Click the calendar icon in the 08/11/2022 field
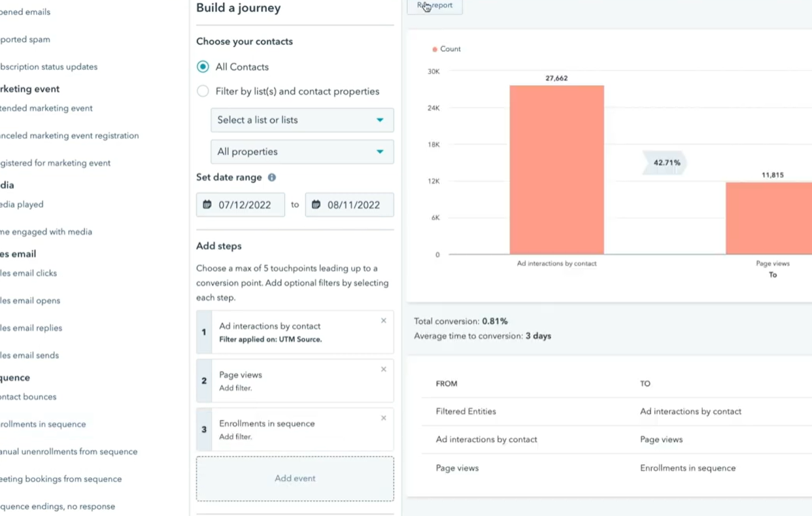The width and height of the screenshot is (812, 516). click(x=316, y=205)
